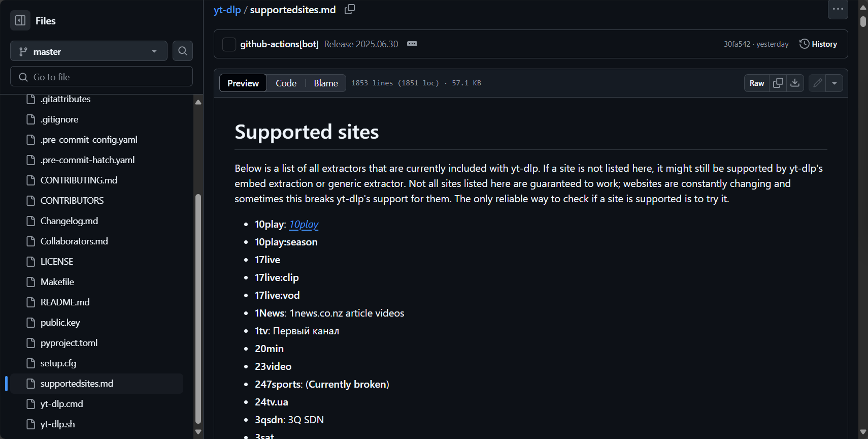This screenshot has height=439, width=868.
Task: Expand commit details ellipsis button
Action: 412,44
